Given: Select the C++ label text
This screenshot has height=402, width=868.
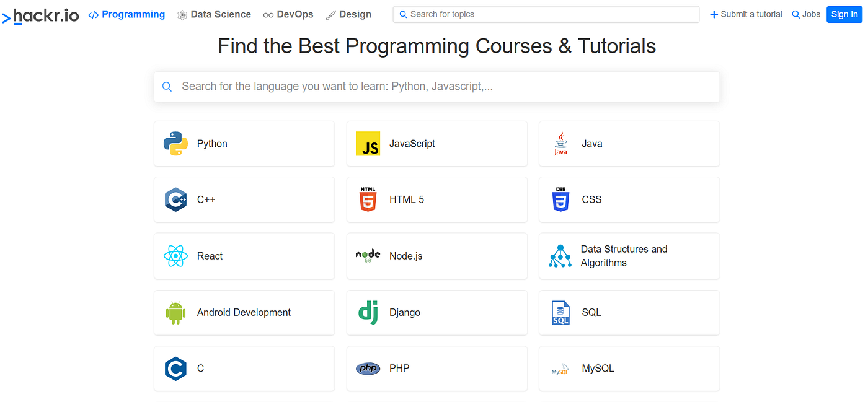Looking at the screenshot, I should click(x=206, y=199).
